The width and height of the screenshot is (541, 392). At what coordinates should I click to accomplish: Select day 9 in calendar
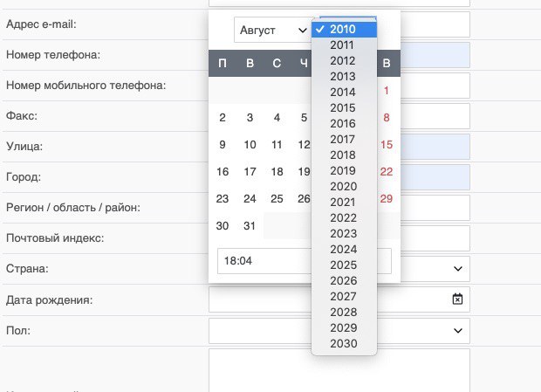tap(223, 144)
